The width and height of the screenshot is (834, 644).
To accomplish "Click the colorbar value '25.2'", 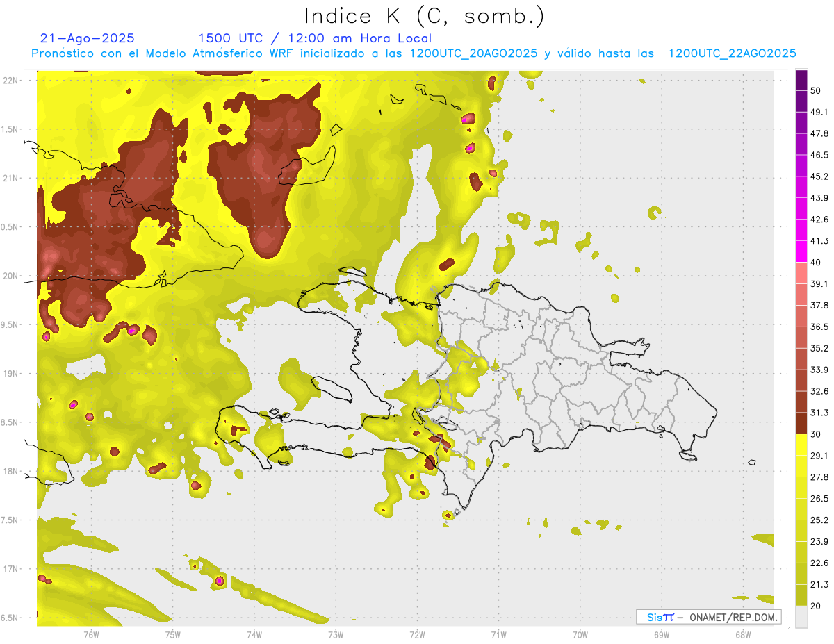I will coord(820,520).
